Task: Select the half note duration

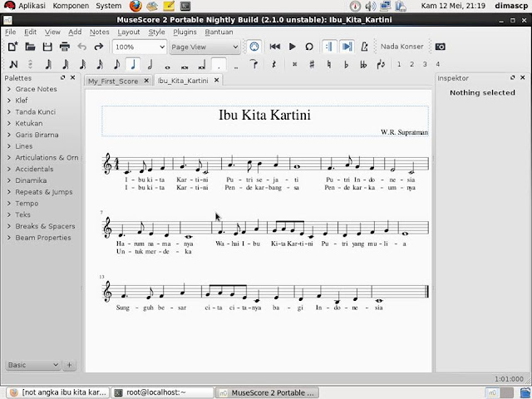Action: coord(150,64)
